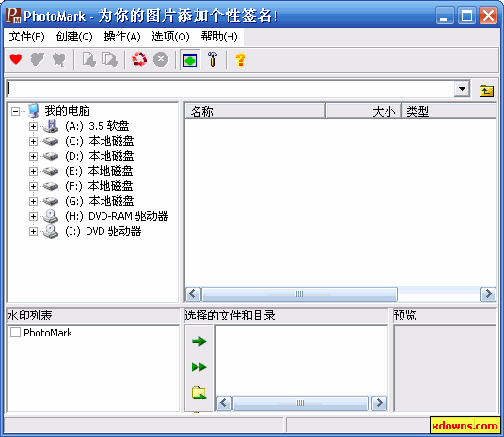The width and height of the screenshot is (504, 437).
Task: Sort by the 大小 column header
Action: click(x=363, y=112)
